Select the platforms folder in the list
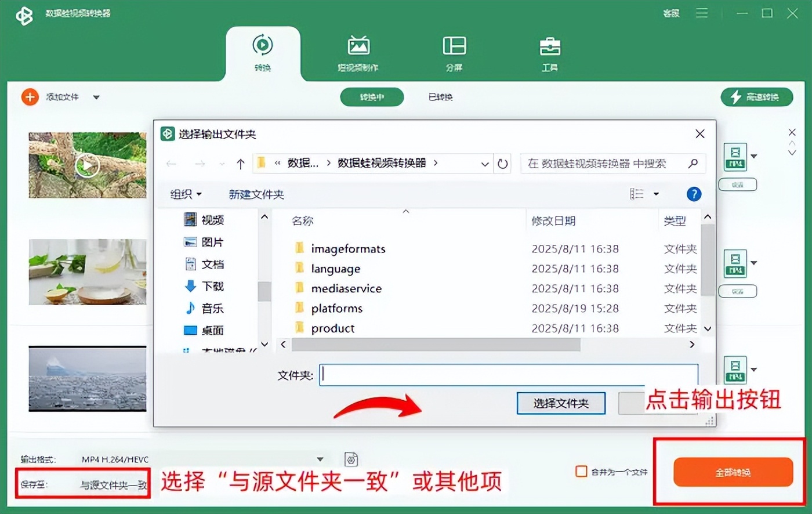Screen dimensions: 812x514 pos(337,308)
